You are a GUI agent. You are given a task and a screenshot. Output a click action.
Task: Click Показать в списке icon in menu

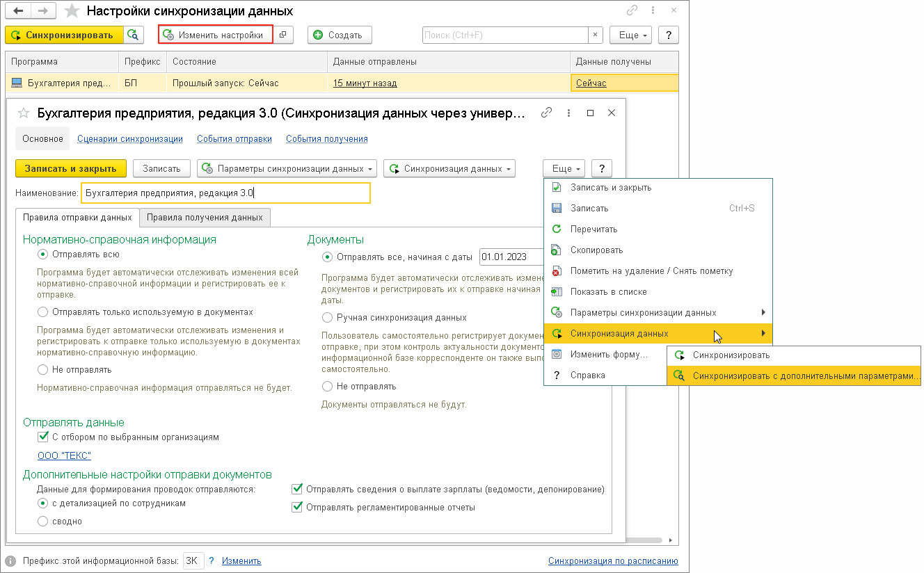(x=557, y=291)
